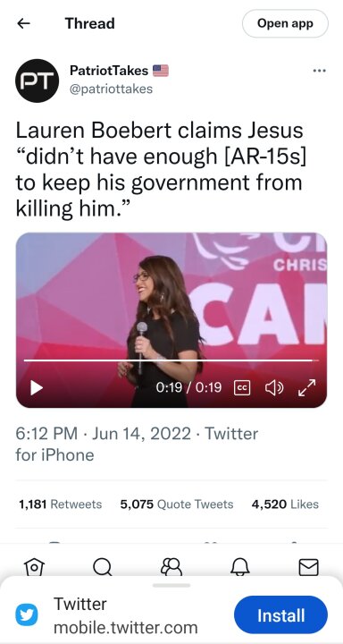Open the Communities people icon tab
343x644 pixels.
coord(171,567)
